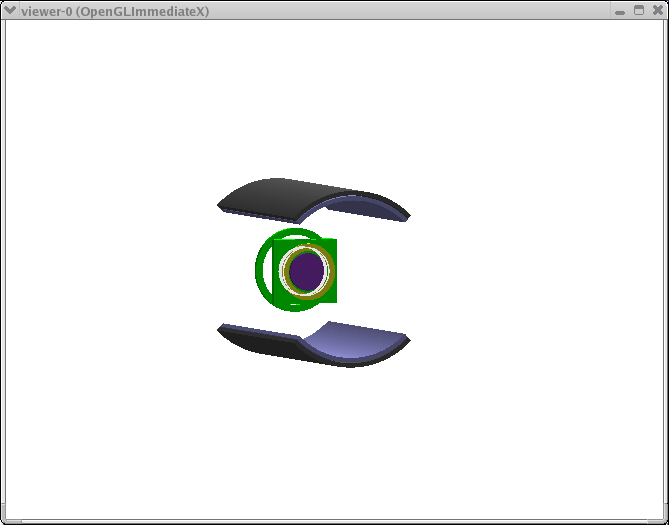Open the window menu icon in title bar
669x525 pixels.
pos(10,10)
